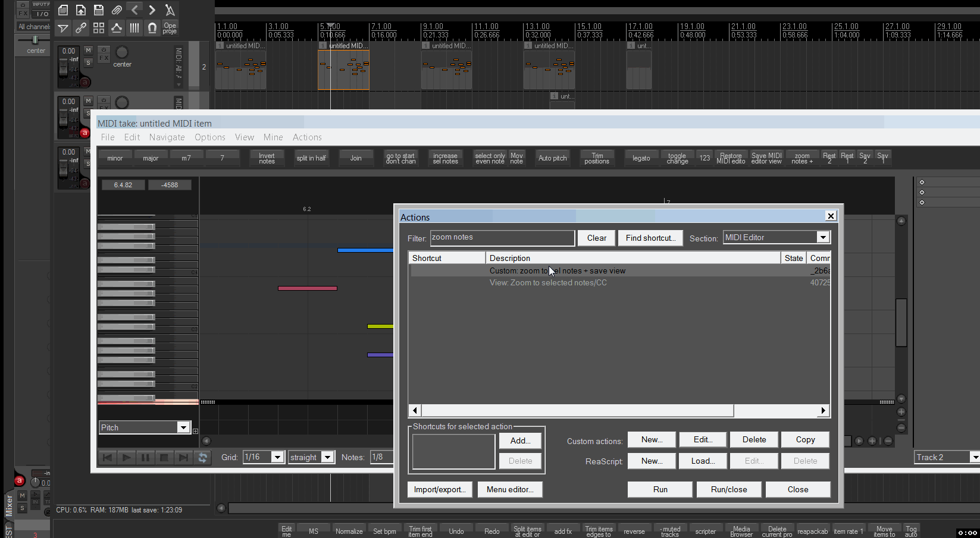Viewport: 980px width, 538px height.
Task: Click the Undo left-arrow icon in main toolbar
Action: (134, 10)
